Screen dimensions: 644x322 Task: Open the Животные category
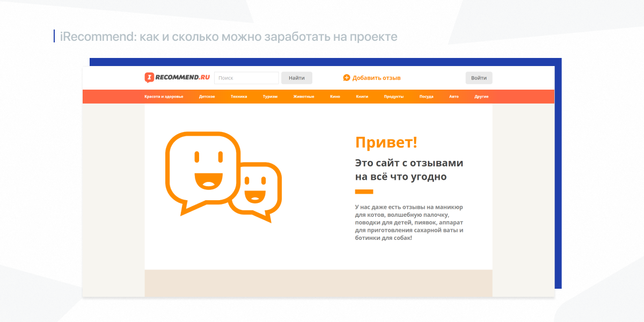[x=304, y=97]
